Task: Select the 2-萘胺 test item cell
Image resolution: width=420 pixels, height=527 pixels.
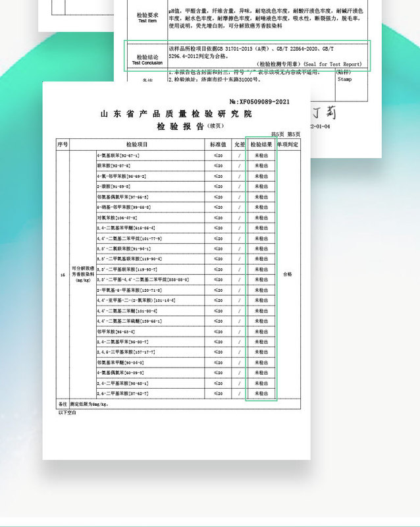Action: click(x=150, y=186)
